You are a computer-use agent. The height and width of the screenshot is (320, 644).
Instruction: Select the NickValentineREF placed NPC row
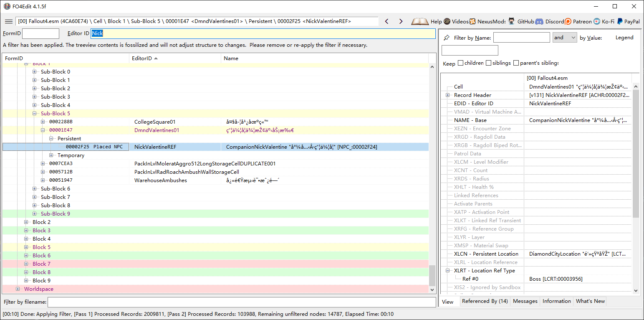[x=215, y=147]
